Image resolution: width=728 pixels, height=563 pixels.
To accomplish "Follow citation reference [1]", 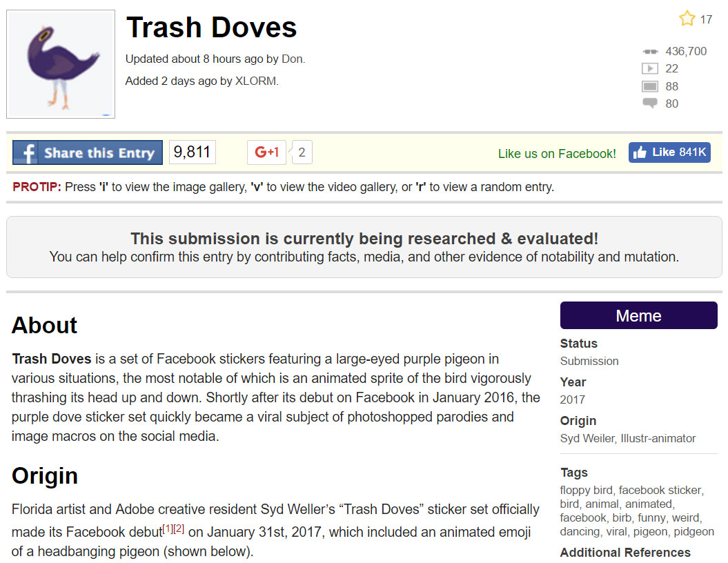I will (x=168, y=529).
